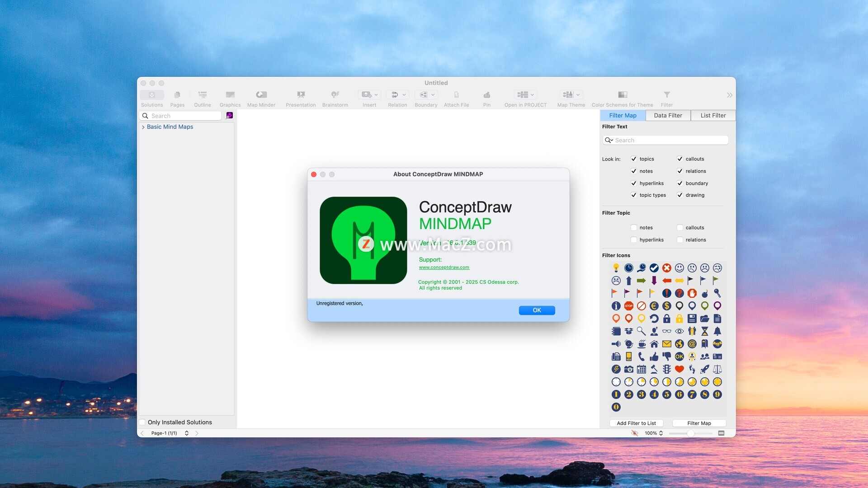Pick the happy smiley face filter icon
The image size is (868, 488).
tap(679, 268)
